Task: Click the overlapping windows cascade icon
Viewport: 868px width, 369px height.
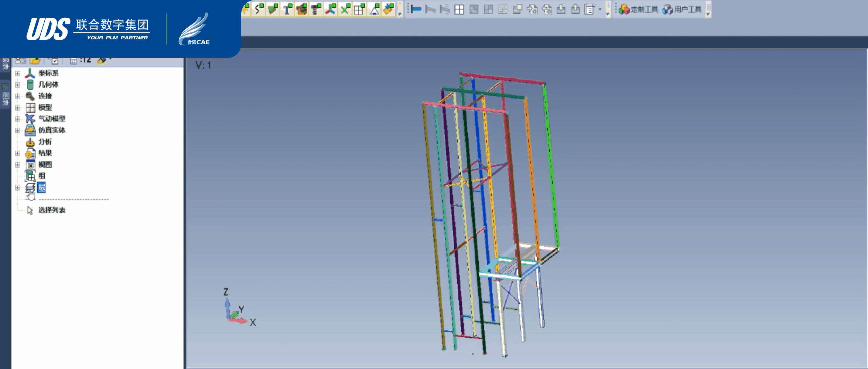Action: tap(517, 10)
